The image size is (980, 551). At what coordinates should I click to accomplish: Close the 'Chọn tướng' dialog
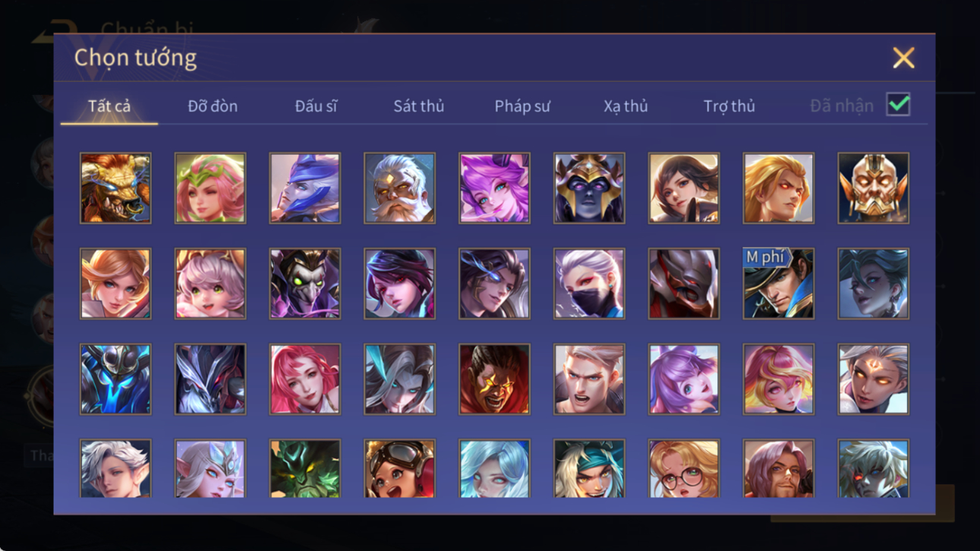tap(903, 58)
